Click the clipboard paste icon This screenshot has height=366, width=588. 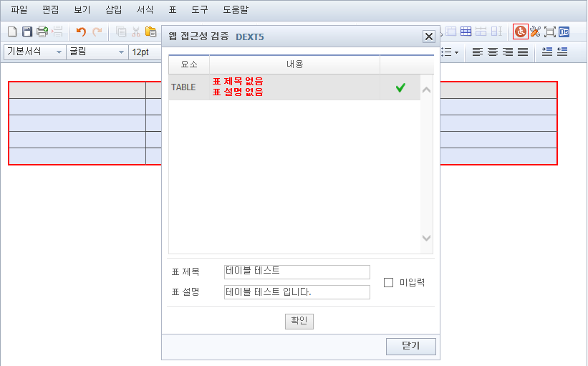(150, 32)
